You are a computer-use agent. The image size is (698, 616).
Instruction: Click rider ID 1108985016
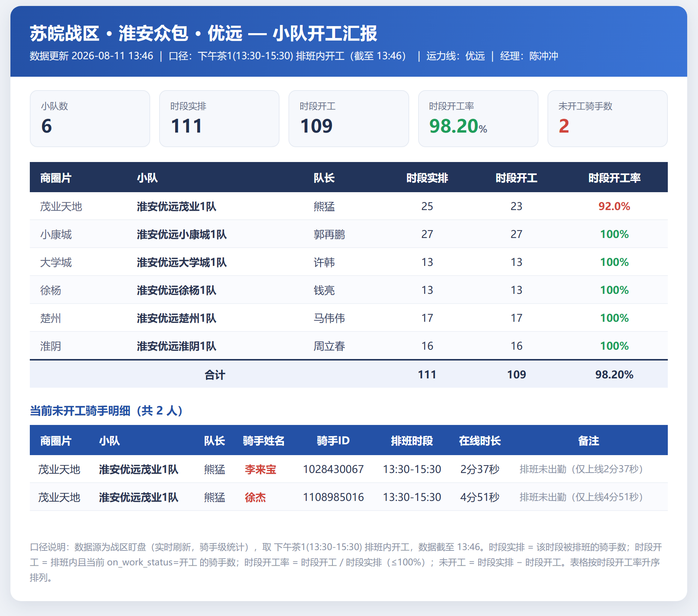(333, 497)
